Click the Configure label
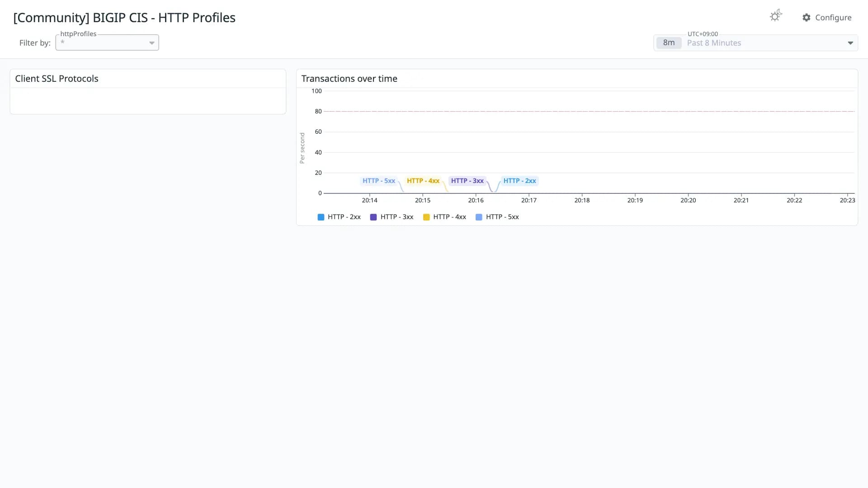 click(x=833, y=18)
